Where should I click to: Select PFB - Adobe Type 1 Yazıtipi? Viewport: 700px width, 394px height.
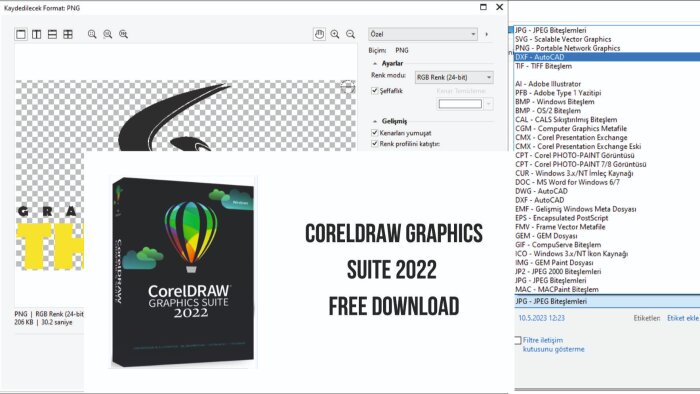point(558,93)
